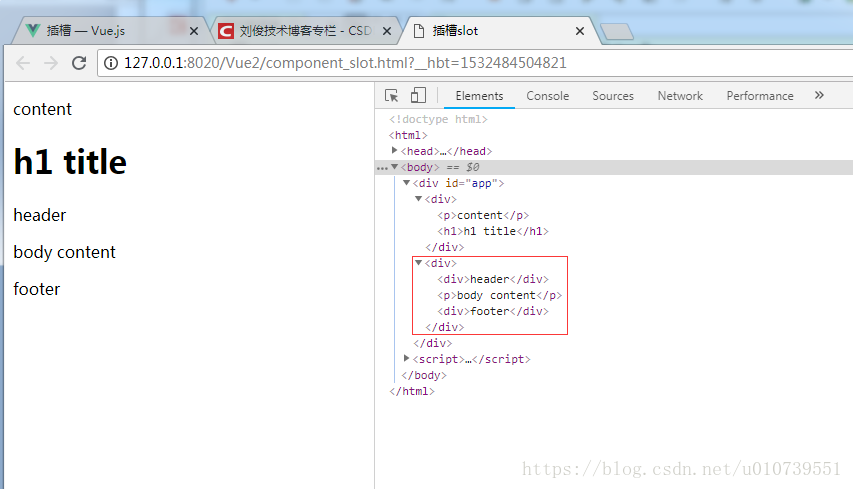
Task: Show more DevTools tabs chevron
Action: click(x=819, y=95)
